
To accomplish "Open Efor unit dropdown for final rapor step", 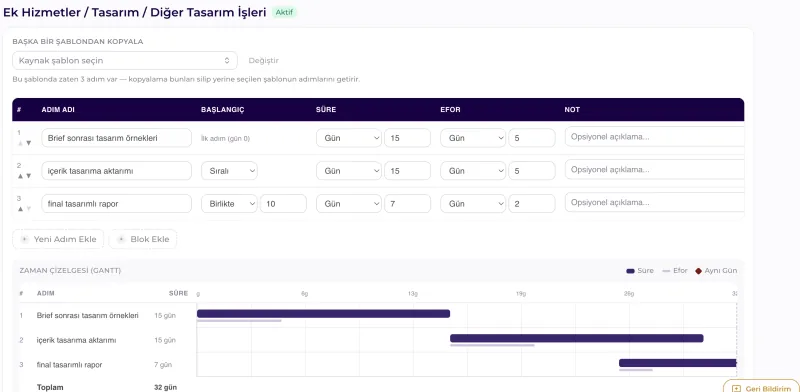I will [x=473, y=204].
